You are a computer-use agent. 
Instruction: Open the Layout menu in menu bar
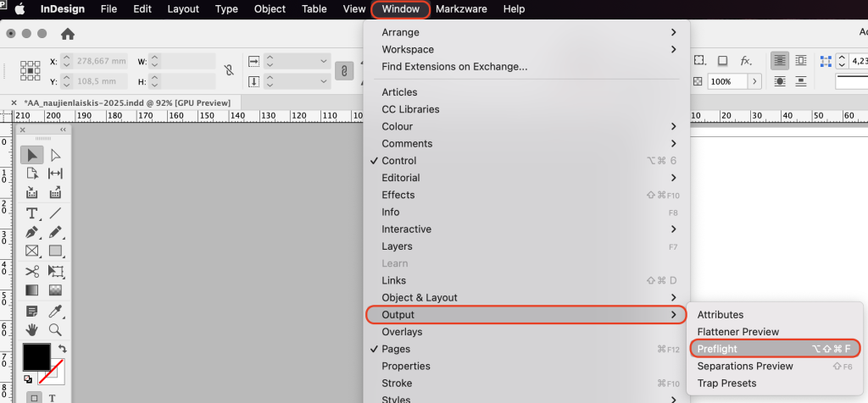click(183, 9)
